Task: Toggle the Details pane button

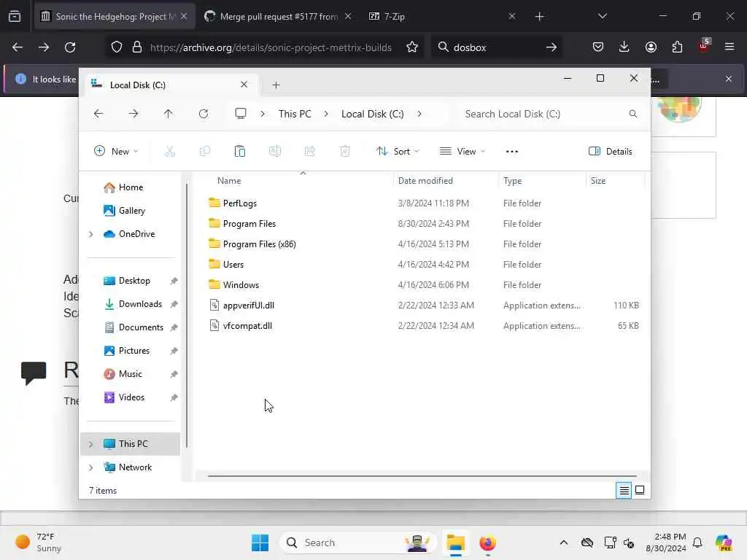Action: click(611, 152)
